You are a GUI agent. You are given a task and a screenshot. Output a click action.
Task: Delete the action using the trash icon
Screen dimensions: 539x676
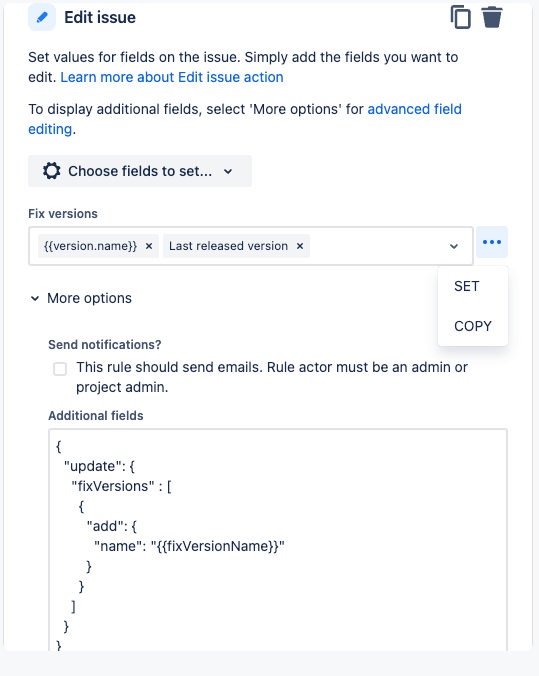click(x=492, y=17)
